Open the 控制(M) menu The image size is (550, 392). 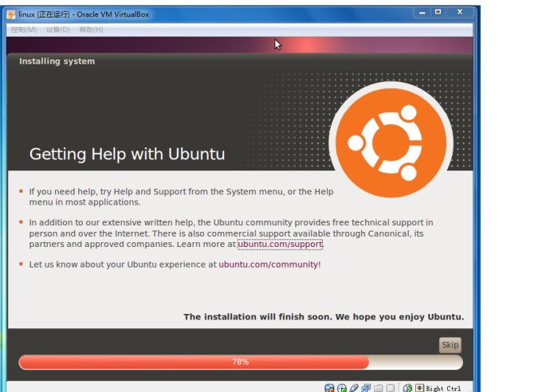pos(23,29)
